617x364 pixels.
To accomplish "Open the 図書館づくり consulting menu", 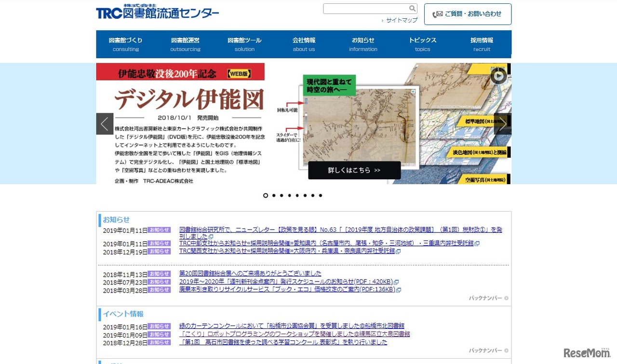I will [x=126, y=44].
